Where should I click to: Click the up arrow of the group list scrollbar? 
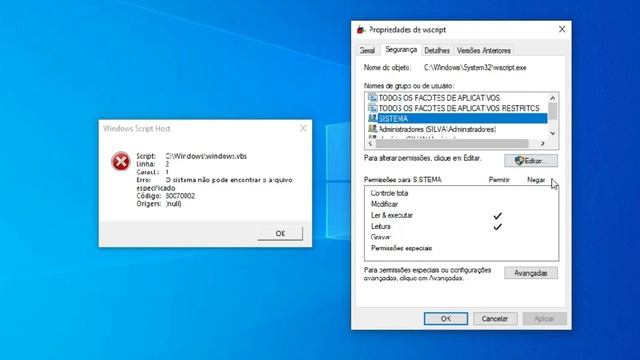pyautogui.click(x=553, y=98)
